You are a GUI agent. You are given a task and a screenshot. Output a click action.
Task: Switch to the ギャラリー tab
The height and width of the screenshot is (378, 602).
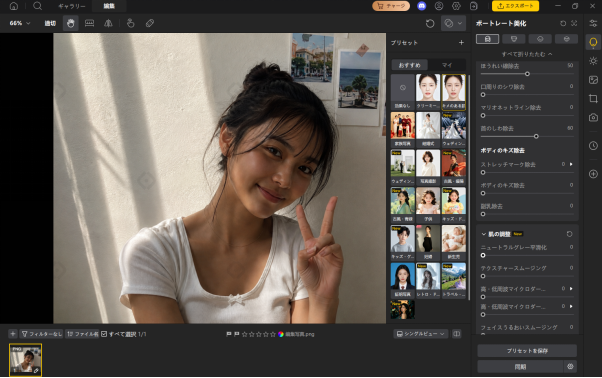[x=71, y=6]
